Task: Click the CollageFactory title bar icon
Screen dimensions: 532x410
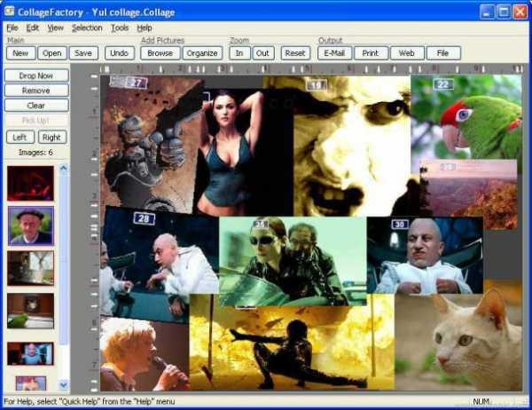Action: pos(10,12)
